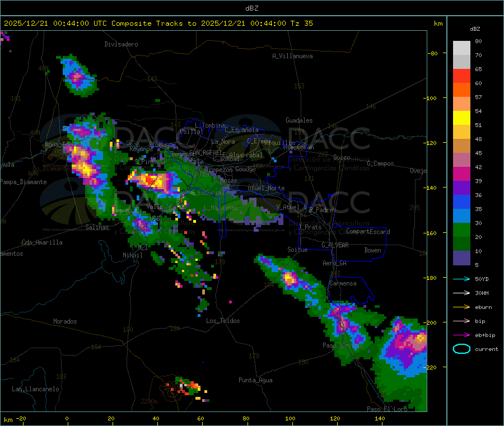Click the 'CompantEscard' map label
Screen dimensions: 504x426
click(x=368, y=232)
